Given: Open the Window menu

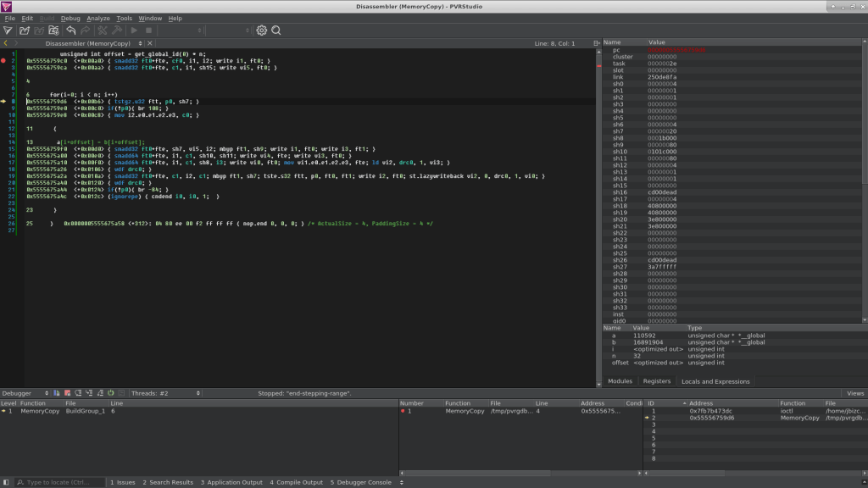Looking at the screenshot, I should pyautogui.click(x=150, y=19).
